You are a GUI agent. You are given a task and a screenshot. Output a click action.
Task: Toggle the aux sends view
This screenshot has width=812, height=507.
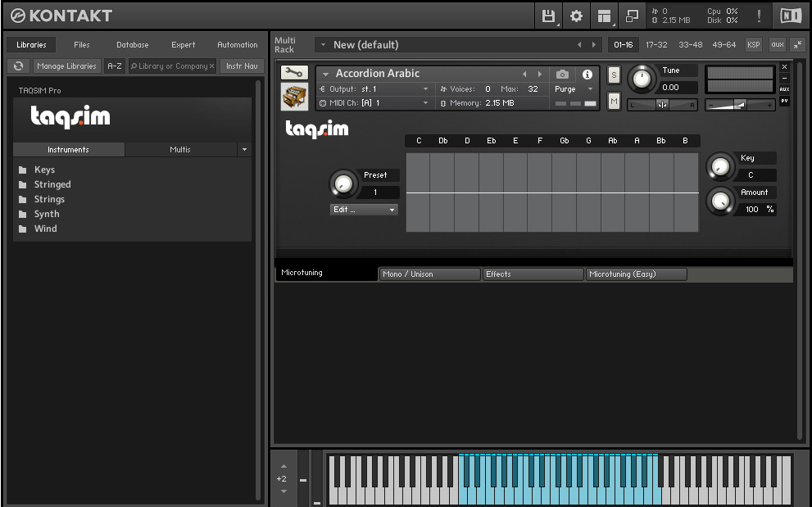tap(778, 45)
